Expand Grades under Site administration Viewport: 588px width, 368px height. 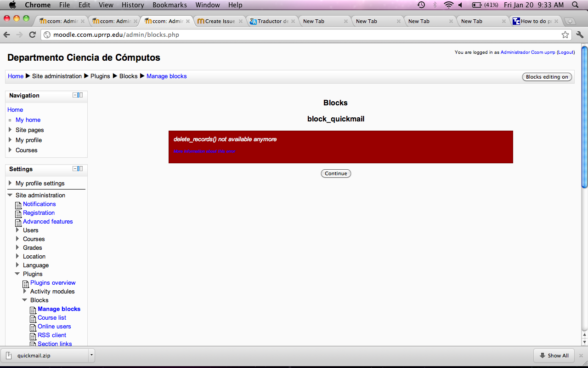(18, 247)
